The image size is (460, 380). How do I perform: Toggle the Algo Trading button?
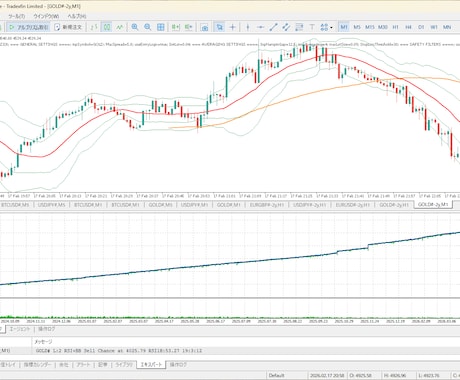[x=29, y=27]
